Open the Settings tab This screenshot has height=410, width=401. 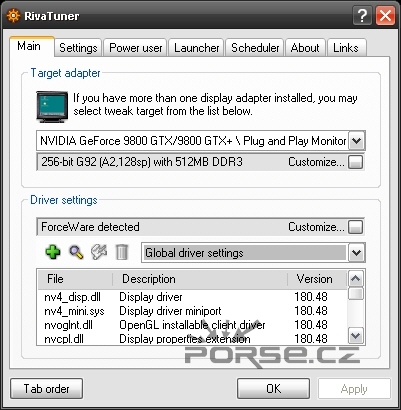(78, 48)
